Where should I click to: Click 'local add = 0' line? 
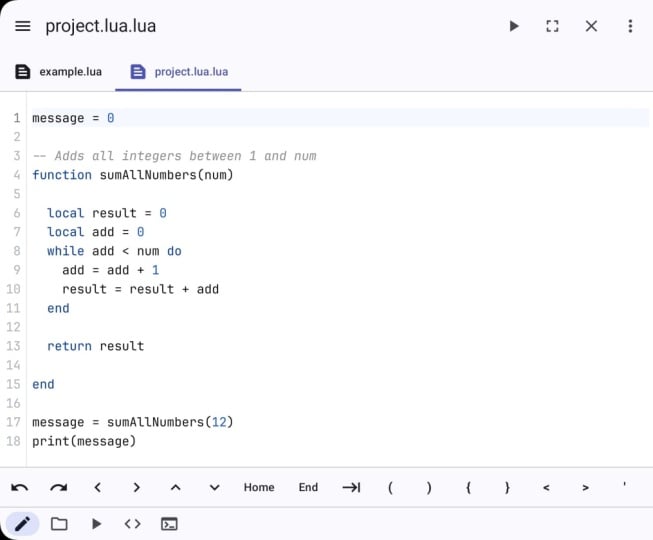(95, 232)
